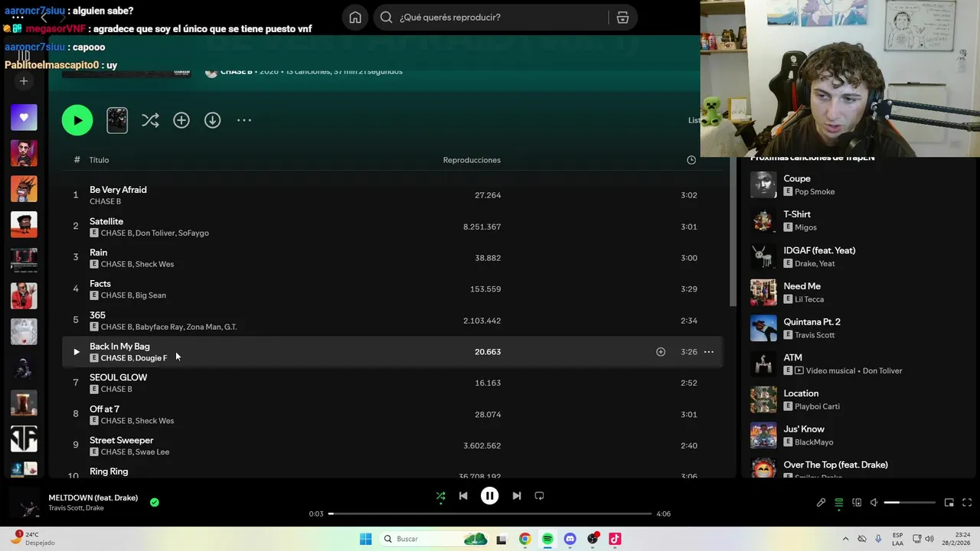Play 'Coupe' by Pop Smoke from queue
The image size is (980, 551).
pyautogui.click(x=763, y=184)
